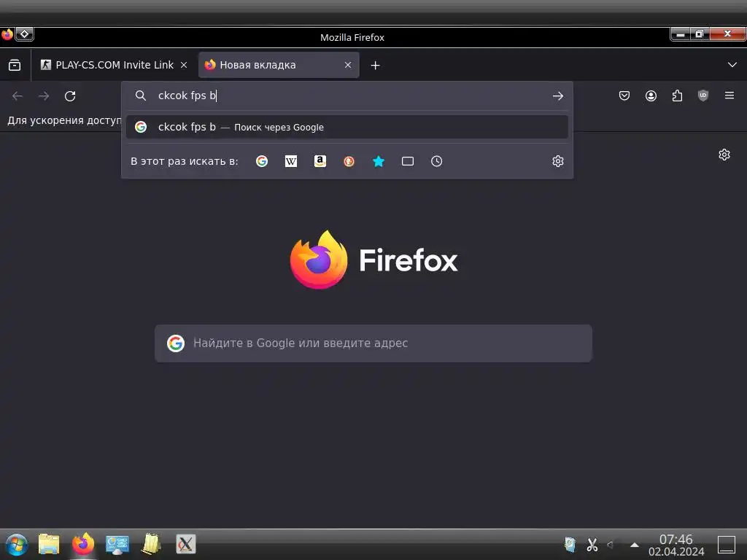Viewport: 747px width, 560px height.
Task: Click the Firefox icon in the titlebar
Action: point(7,34)
